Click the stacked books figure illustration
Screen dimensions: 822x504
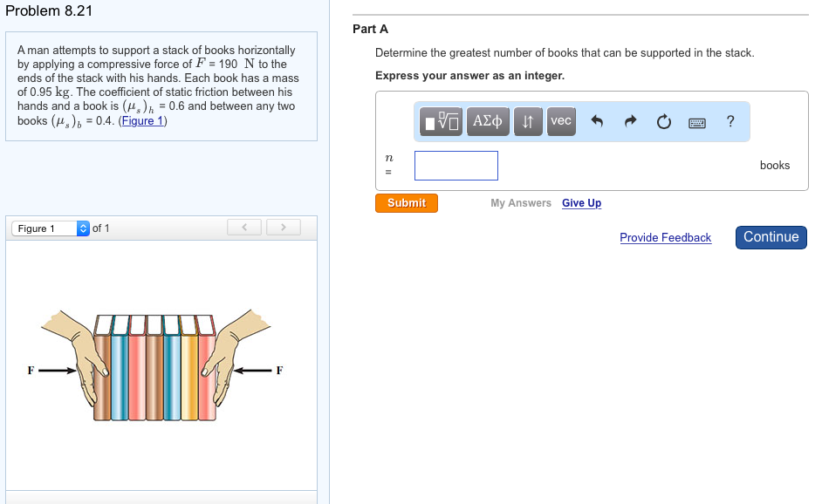157,366
